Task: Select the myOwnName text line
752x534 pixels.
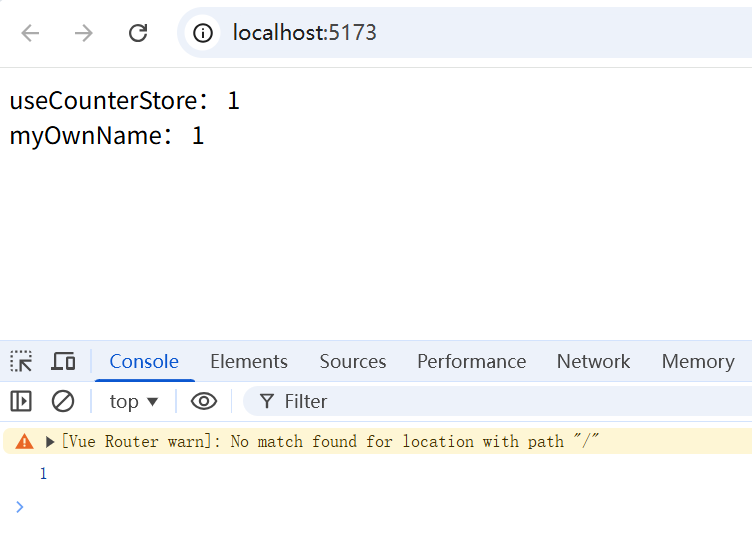Action: coord(107,135)
